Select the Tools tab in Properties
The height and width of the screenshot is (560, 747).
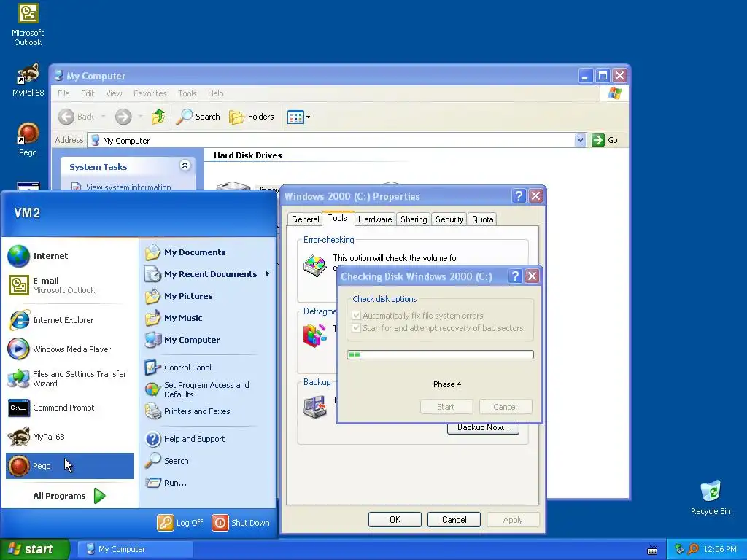coord(337,218)
